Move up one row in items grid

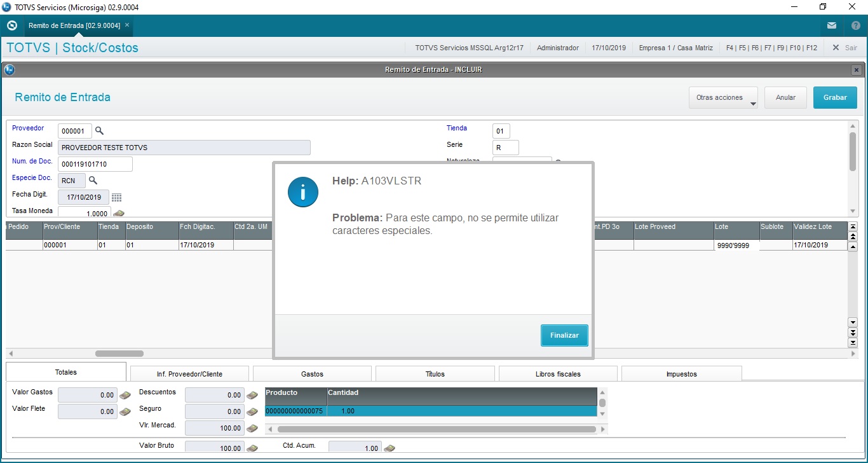853,247
